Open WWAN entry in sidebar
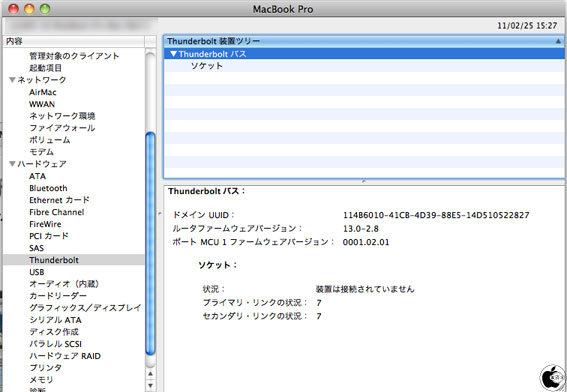The width and height of the screenshot is (567, 392). (42, 104)
